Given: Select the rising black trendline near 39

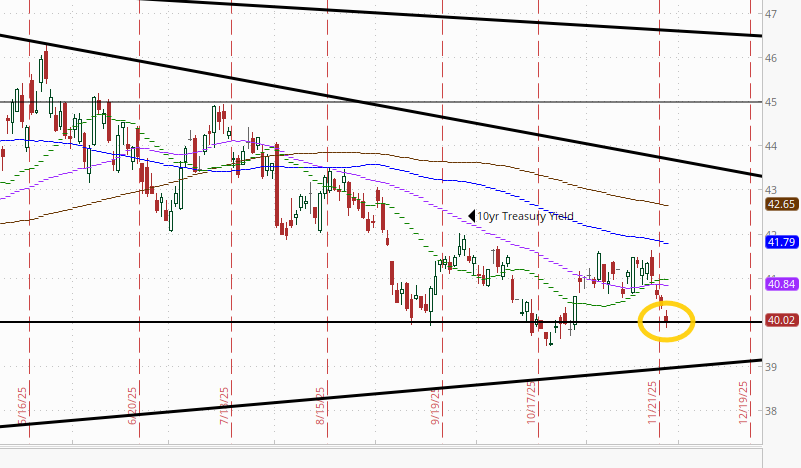Looking at the screenshot, I should coord(381,393).
